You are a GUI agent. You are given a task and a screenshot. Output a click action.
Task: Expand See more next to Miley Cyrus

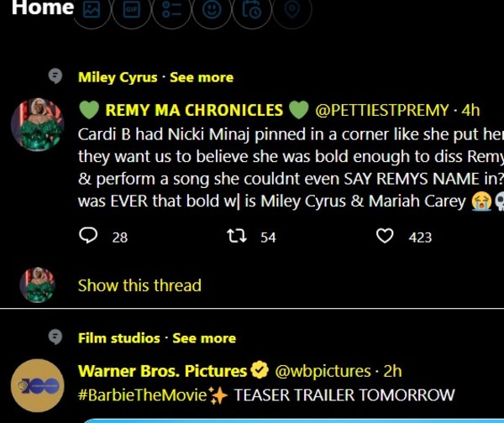(x=202, y=77)
